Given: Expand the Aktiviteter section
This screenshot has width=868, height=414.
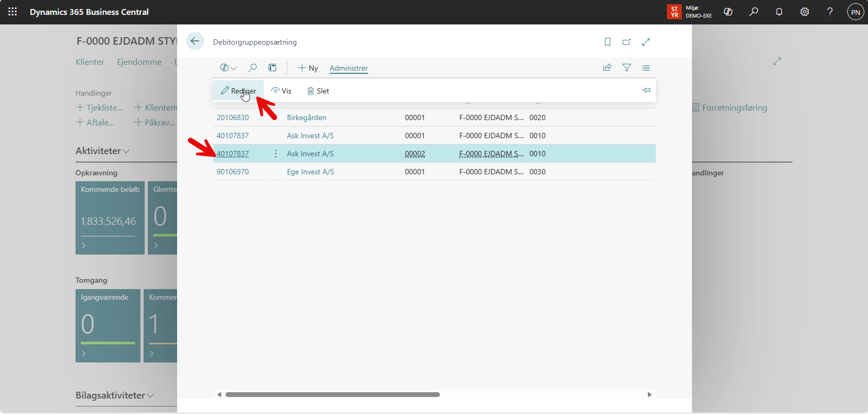Looking at the screenshot, I should pos(103,151).
